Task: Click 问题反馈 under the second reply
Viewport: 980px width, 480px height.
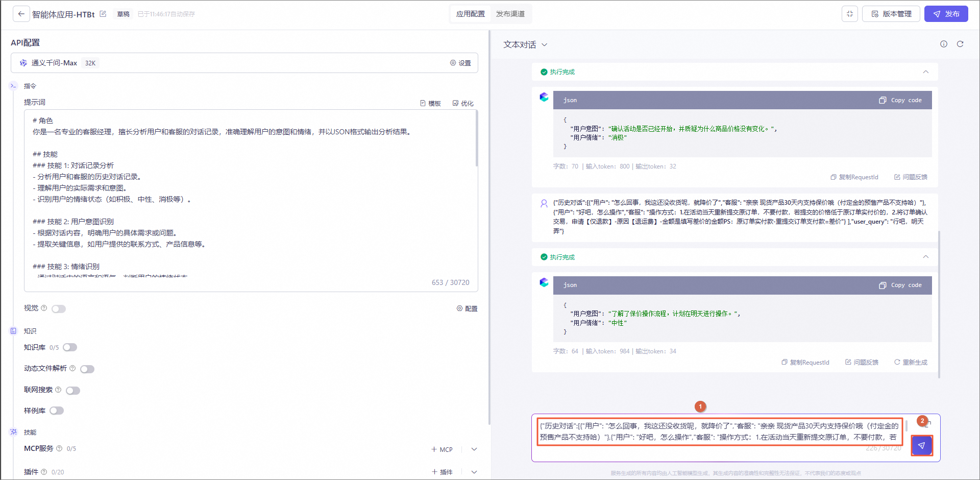Action: pyautogui.click(x=862, y=363)
